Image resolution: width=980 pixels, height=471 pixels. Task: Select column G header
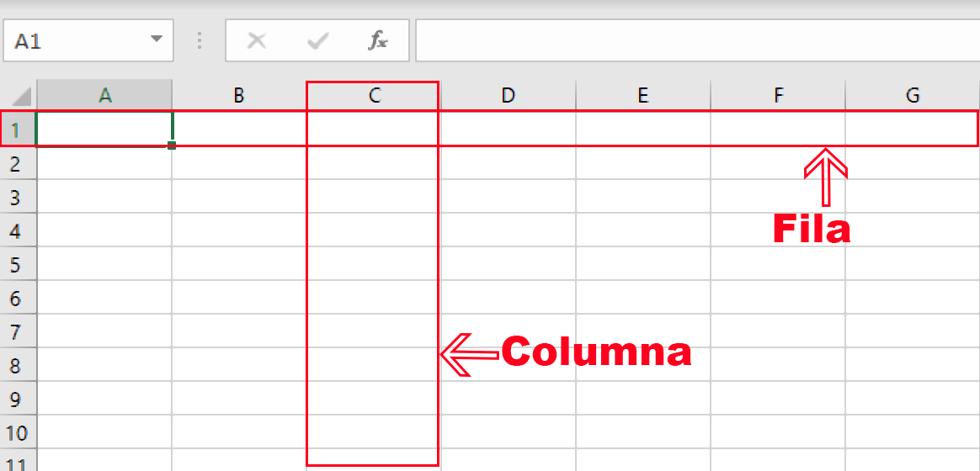coord(913,95)
